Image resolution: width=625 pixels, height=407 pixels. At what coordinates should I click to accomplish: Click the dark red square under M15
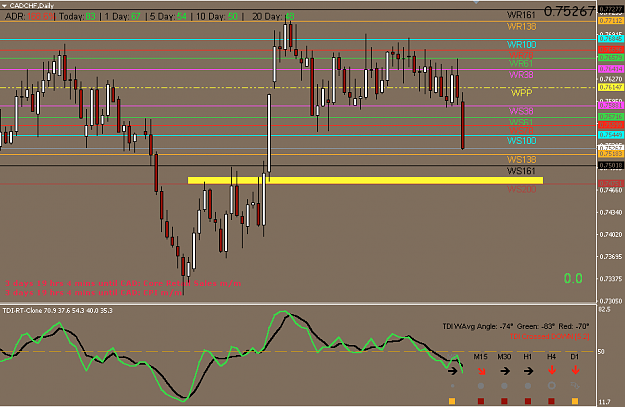(481, 401)
